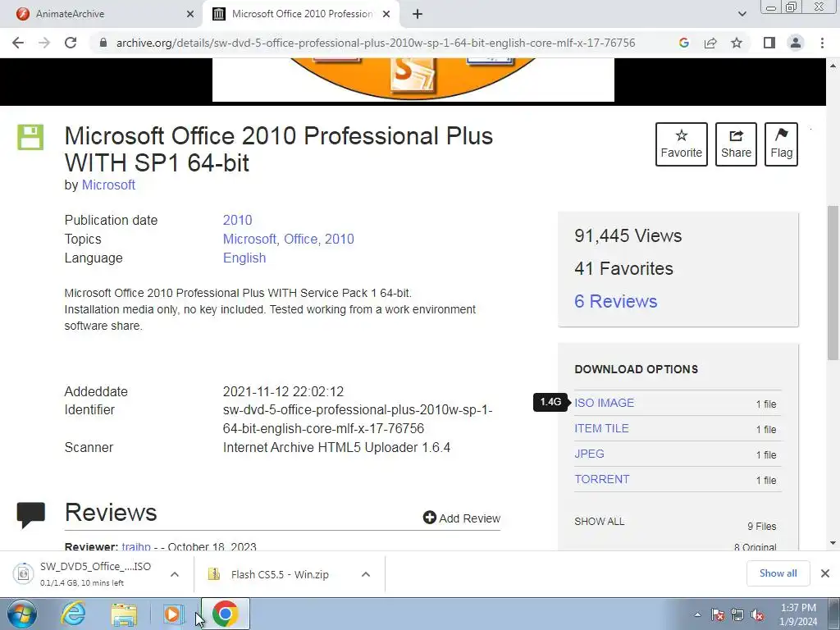The width and height of the screenshot is (840, 630).
Task: Go back to the previous page
Action: [x=18, y=43]
